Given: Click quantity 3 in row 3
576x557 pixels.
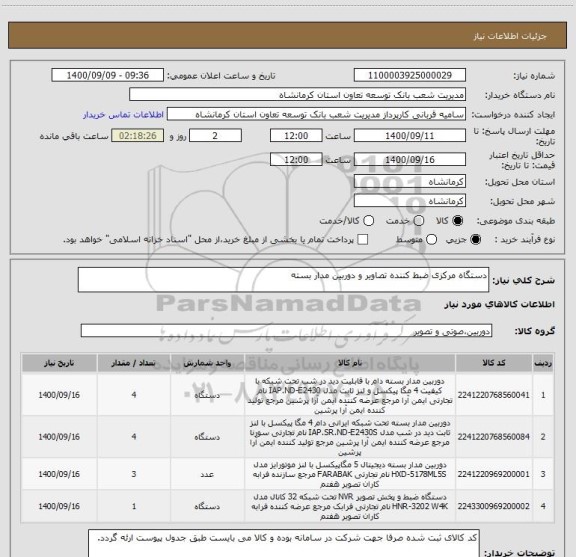Looking at the screenshot, I should (134, 474).
